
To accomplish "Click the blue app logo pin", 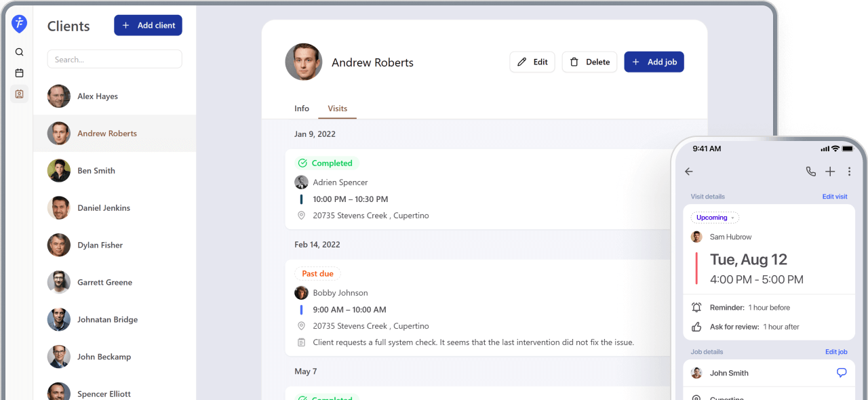I will pyautogui.click(x=19, y=23).
